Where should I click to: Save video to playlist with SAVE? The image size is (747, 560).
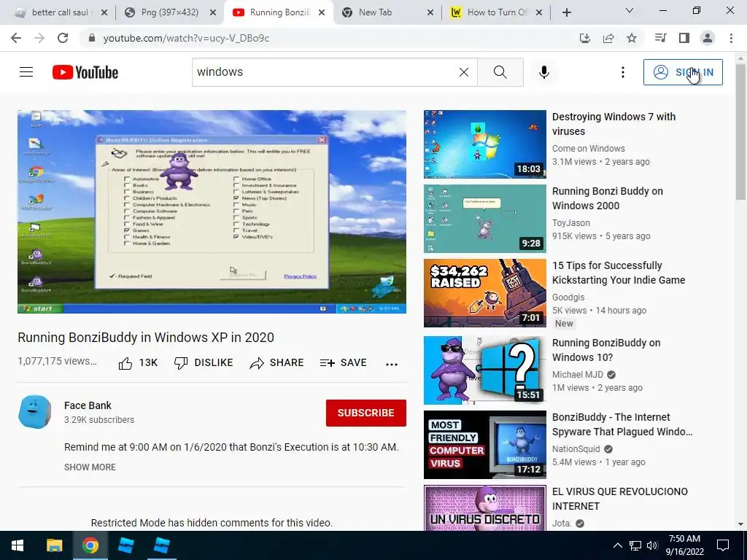[x=343, y=363]
